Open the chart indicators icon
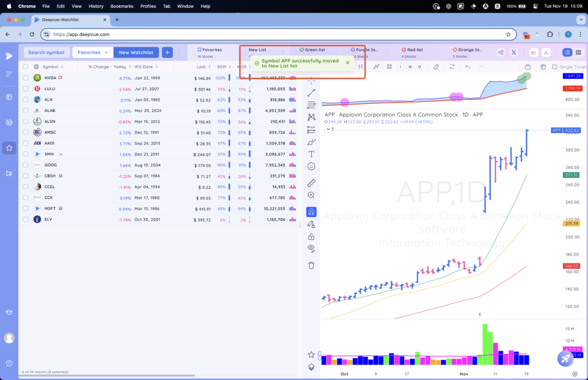The height and width of the screenshot is (380, 588). coord(377,67)
